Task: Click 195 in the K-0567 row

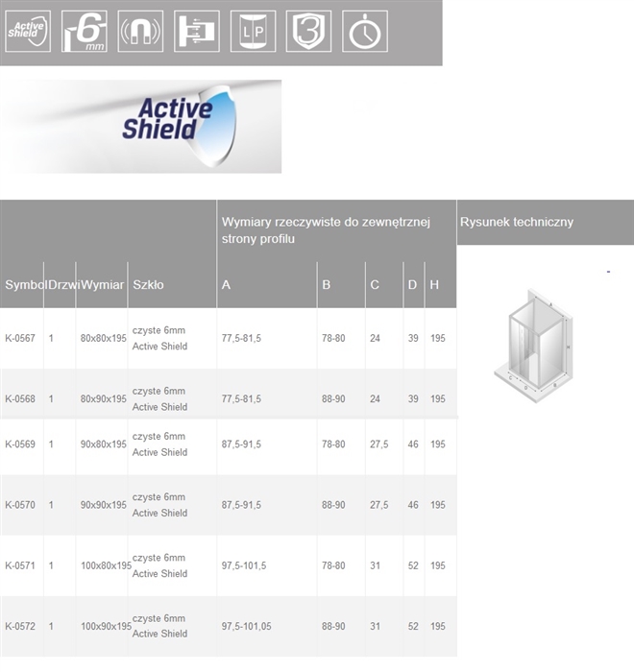Action: pos(437,338)
